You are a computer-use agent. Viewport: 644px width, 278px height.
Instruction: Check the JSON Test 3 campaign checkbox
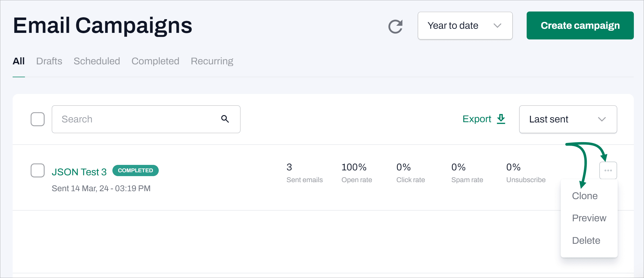38,170
